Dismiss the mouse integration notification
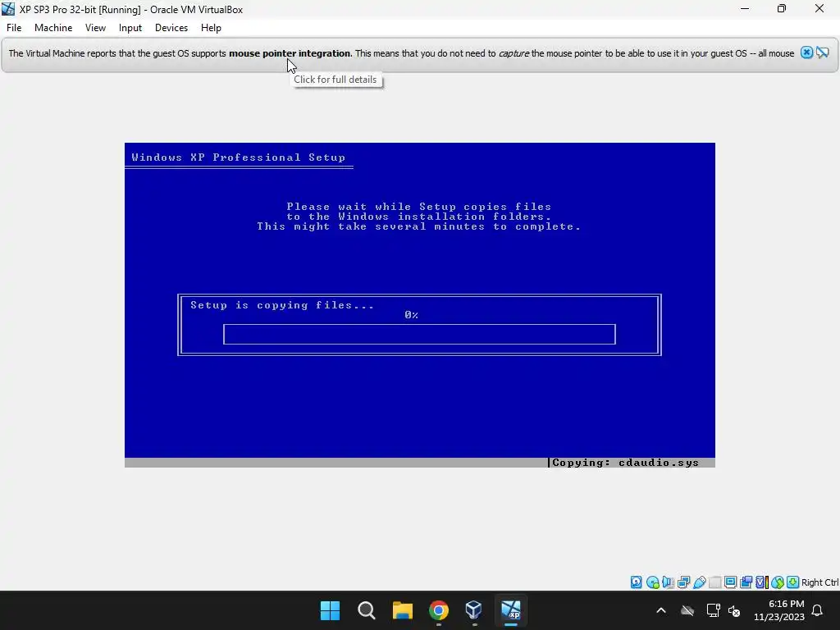 [x=807, y=52]
